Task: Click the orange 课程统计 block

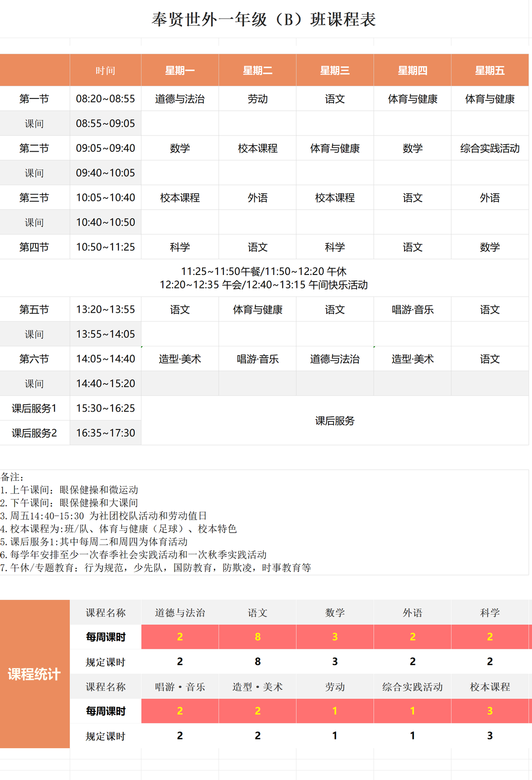Action: tap(35, 674)
